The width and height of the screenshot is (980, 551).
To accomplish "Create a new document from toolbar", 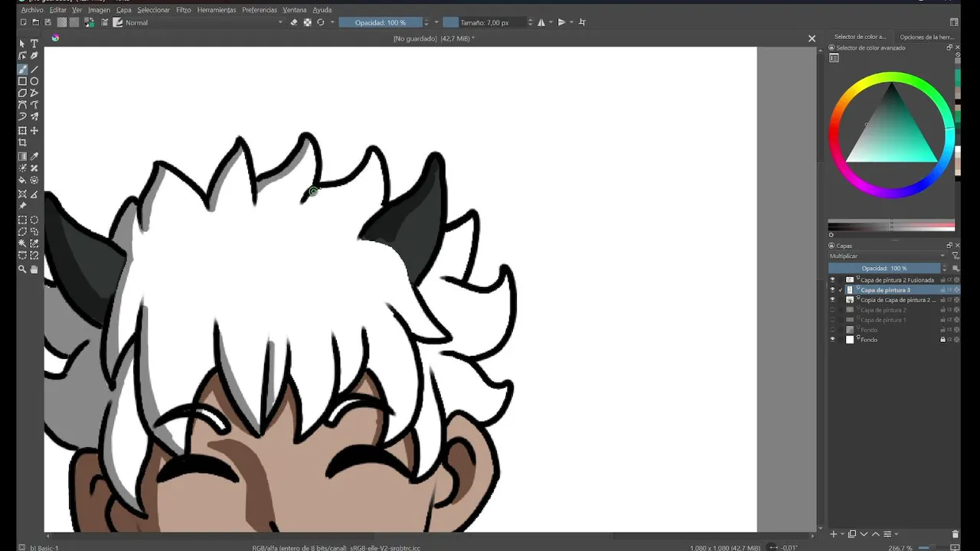I will 23,22.
